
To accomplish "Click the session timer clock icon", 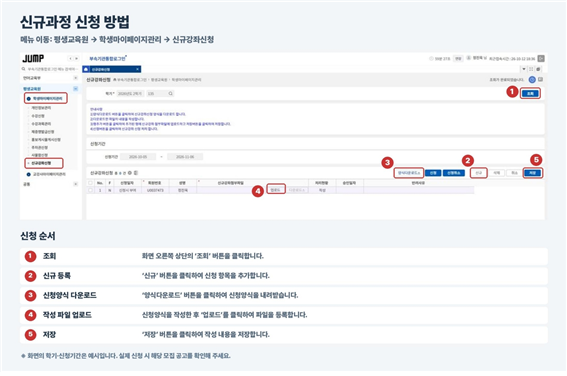I will [x=431, y=59].
